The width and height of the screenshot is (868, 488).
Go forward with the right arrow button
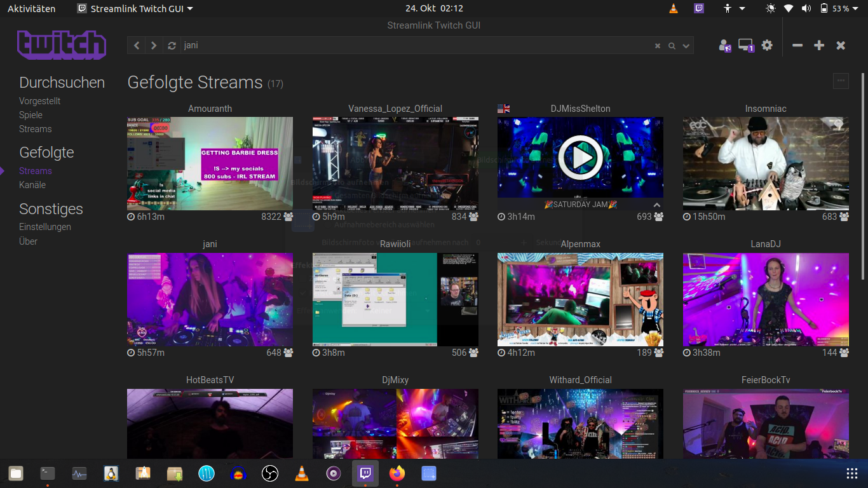click(154, 46)
